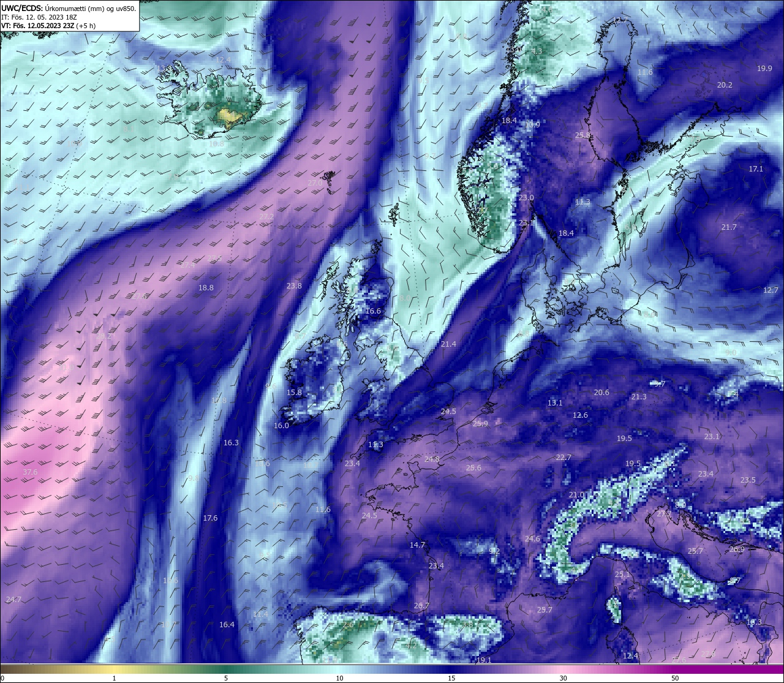Click the 27.0 value label
The height and width of the screenshot is (683, 784).
pyautogui.click(x=315, y=183)
